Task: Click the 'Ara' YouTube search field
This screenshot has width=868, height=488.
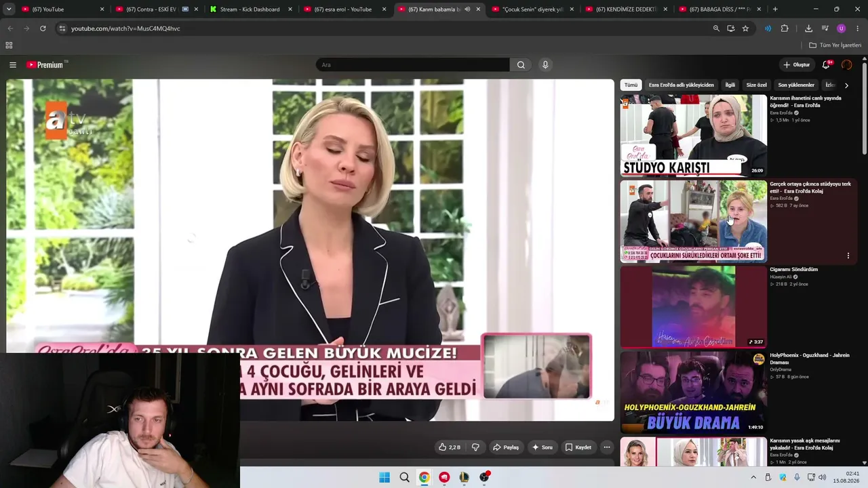Action: pyautogui.click(x=412, y=65)
